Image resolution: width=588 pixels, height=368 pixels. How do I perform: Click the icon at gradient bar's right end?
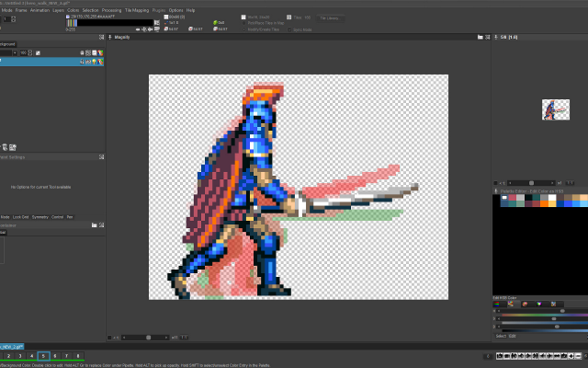(157, 23)
